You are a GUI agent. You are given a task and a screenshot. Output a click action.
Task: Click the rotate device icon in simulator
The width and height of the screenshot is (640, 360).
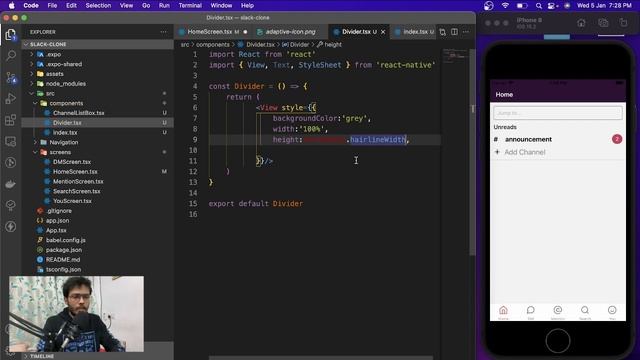(x=623, y=23)
